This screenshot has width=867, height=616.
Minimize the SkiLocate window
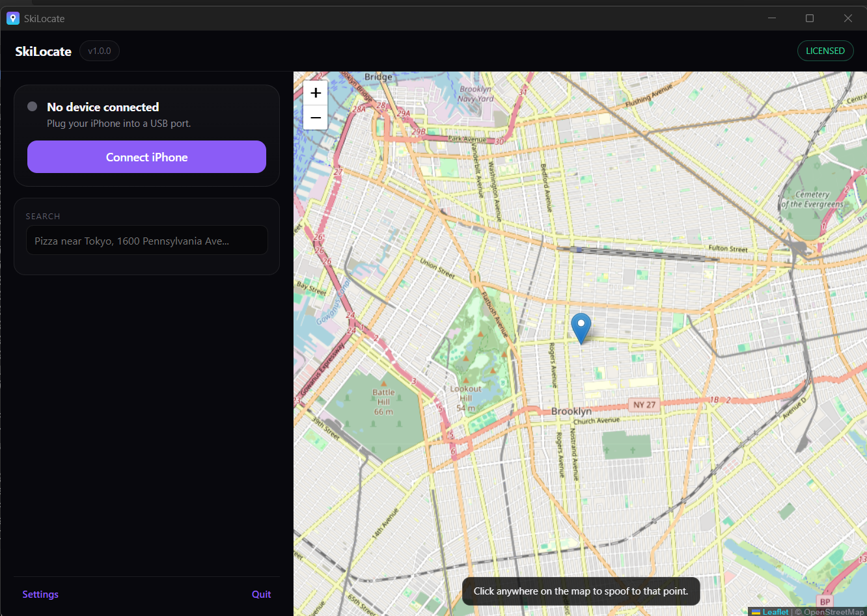tap(772, 18)
